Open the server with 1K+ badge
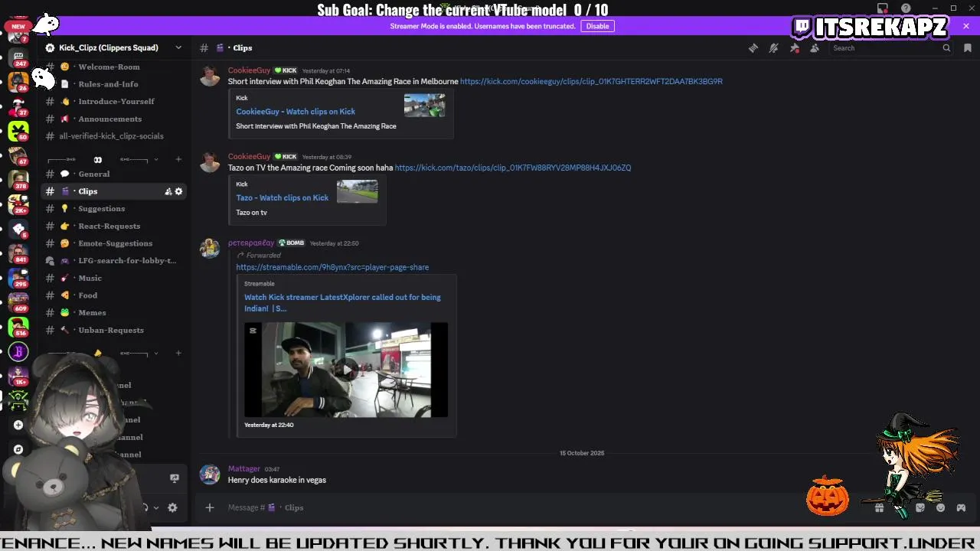The image size is (980, 551). coord(18,376)
